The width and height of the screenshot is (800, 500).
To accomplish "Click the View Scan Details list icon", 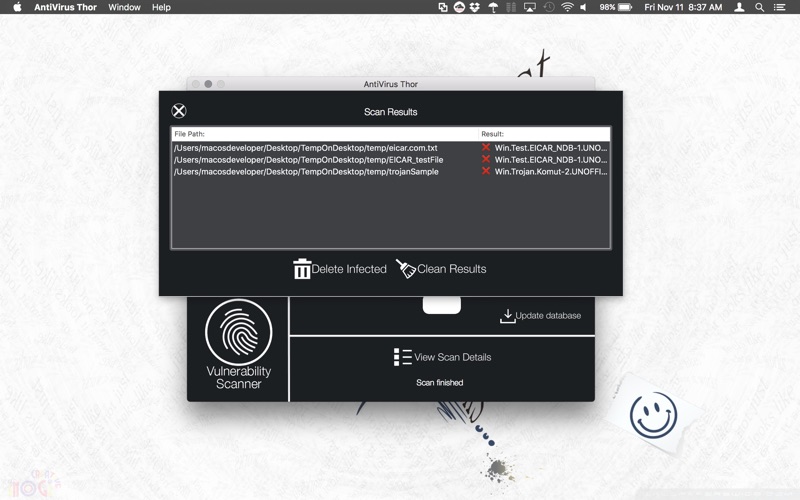I will coord(403,357).
